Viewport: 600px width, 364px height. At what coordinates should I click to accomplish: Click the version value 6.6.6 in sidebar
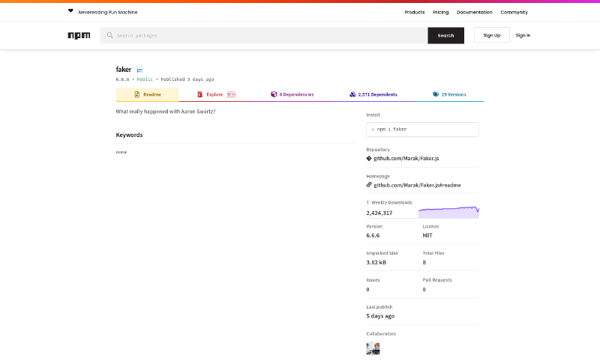[373, 235]
